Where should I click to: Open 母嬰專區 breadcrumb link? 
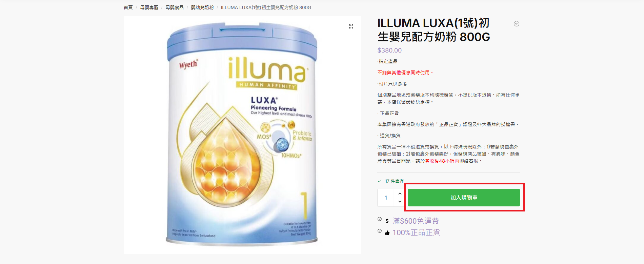tap(149, 7)
